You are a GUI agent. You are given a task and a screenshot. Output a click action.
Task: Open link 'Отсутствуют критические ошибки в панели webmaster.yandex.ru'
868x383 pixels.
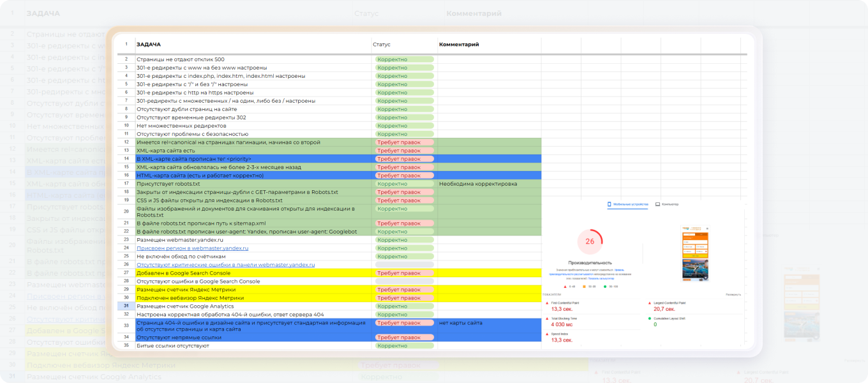(x=226, y=264)
